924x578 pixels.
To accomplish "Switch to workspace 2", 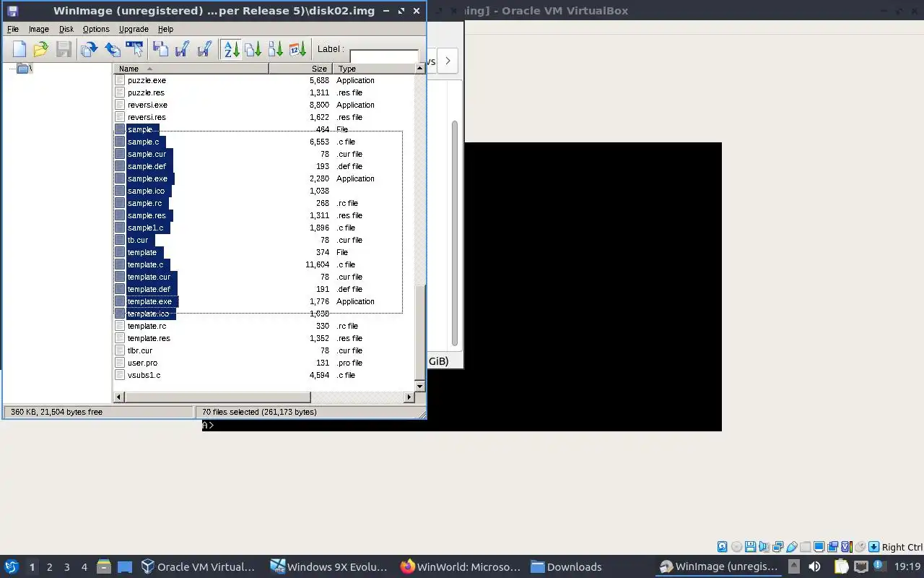I will (49, 567).
